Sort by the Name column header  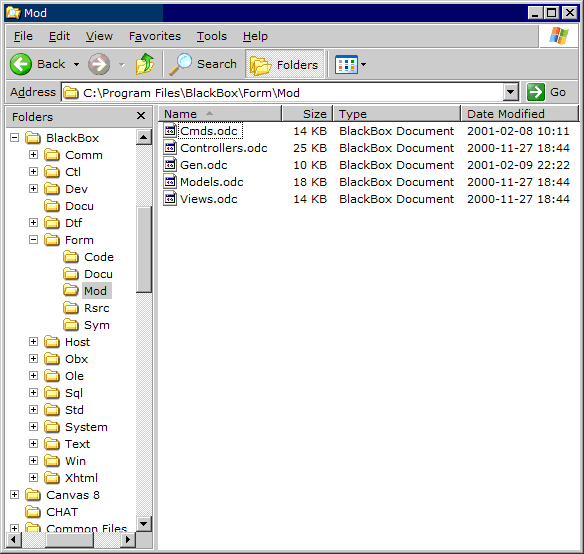click(220, 114)
